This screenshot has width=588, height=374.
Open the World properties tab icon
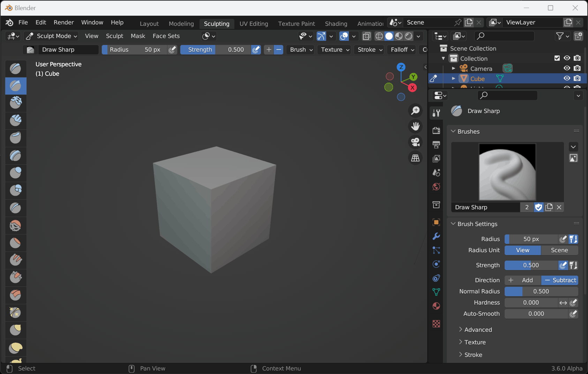(436, 187)
